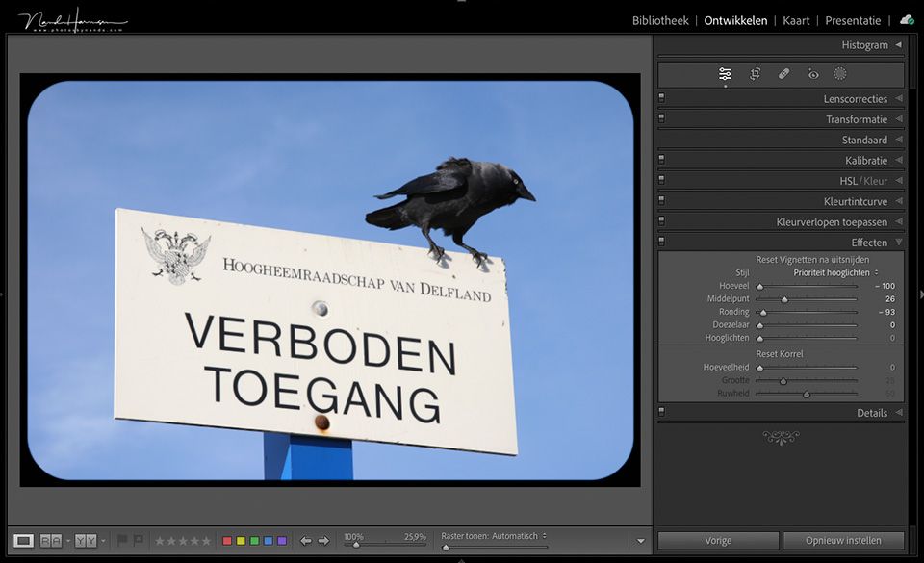The image size is (924, 563).
Task: Toggle the Kleurtintcurve panel switch
Action: [x=661, y=201]
